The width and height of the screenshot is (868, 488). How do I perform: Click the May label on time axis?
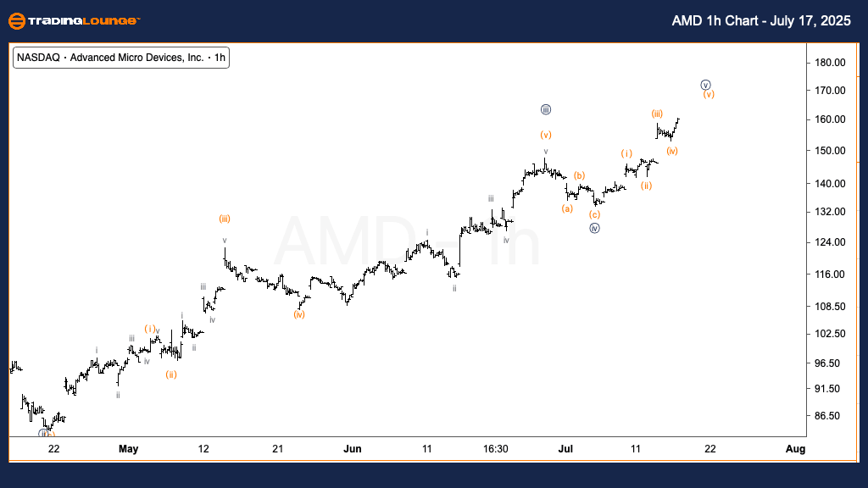[x=128, y=449]
